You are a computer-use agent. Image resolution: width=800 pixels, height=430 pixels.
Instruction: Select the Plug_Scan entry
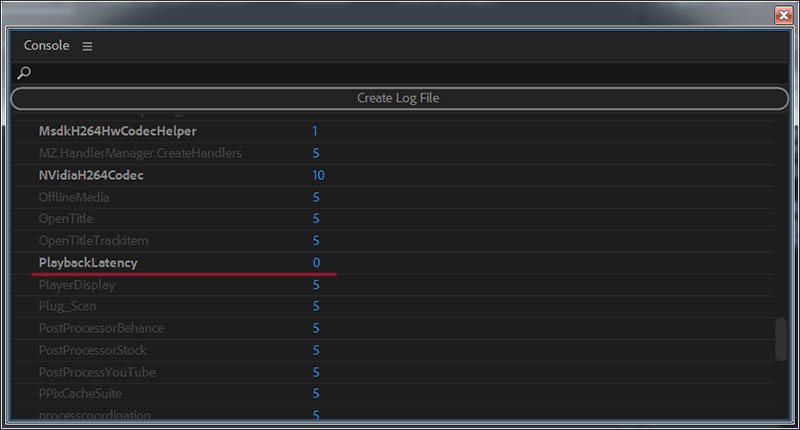click(x=67, y=306)
